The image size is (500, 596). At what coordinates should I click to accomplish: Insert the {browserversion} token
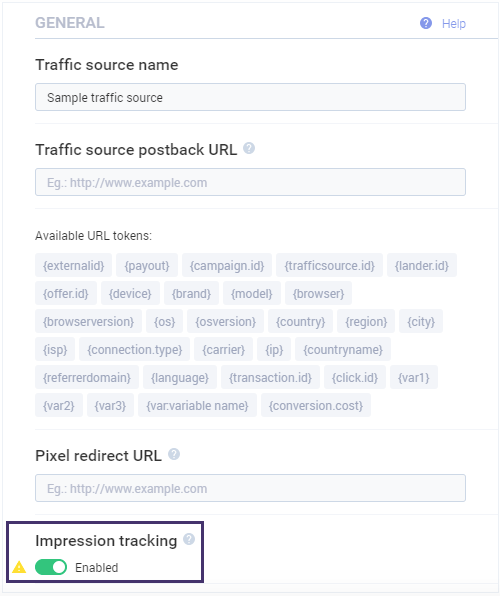click(88, 321)
